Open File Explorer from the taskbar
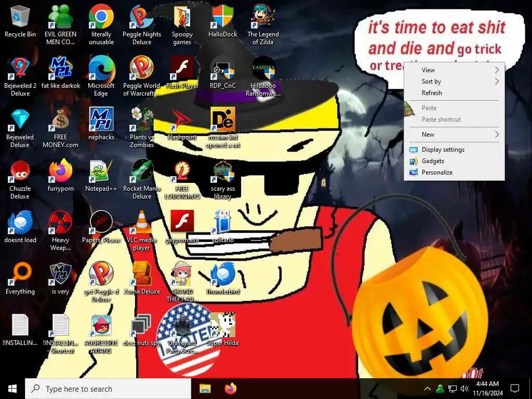The image size is (532, 399). pyautogui.click(x=205, y=389)
